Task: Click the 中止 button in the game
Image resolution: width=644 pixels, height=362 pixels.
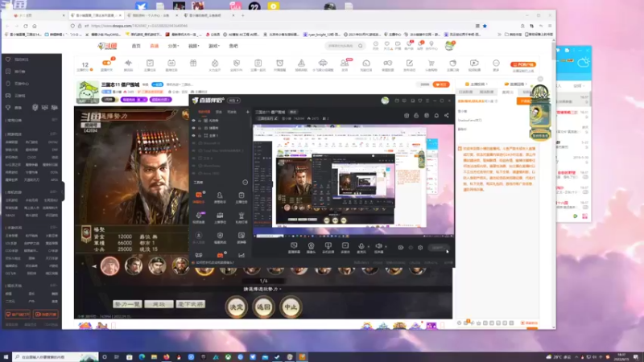Action: (x=291, y=307)
